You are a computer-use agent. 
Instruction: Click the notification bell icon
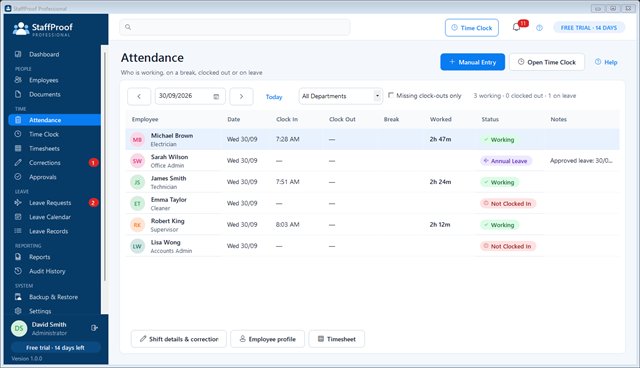(x=516, y=27)
